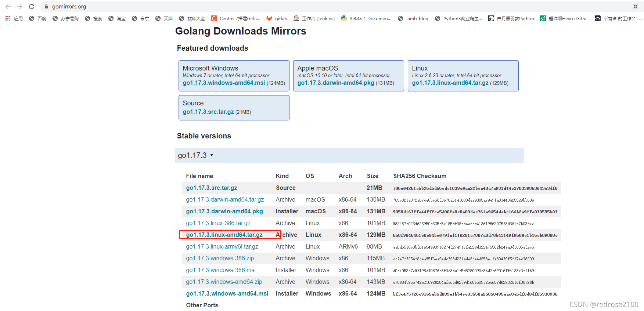Open the 淘宝 bookmark
The height and width of the screenshot is (311, 644).
(117, 18)
